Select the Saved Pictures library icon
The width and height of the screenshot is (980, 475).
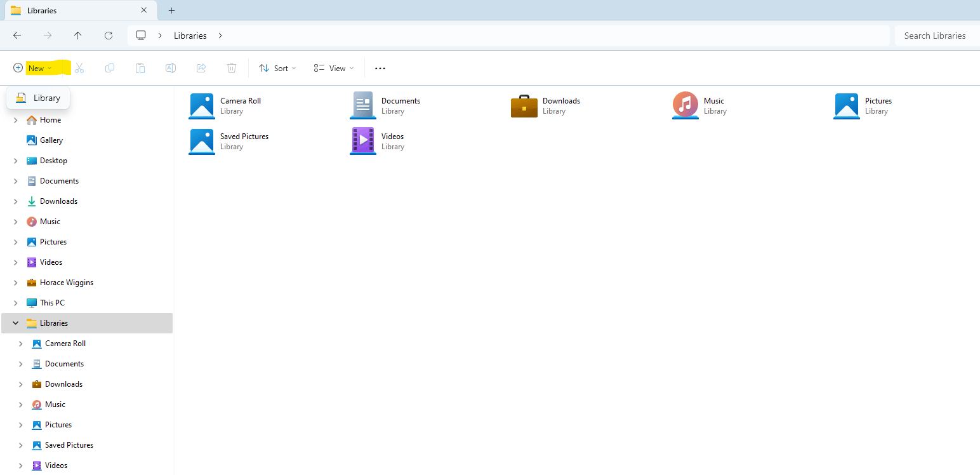(x=202, y=142)
